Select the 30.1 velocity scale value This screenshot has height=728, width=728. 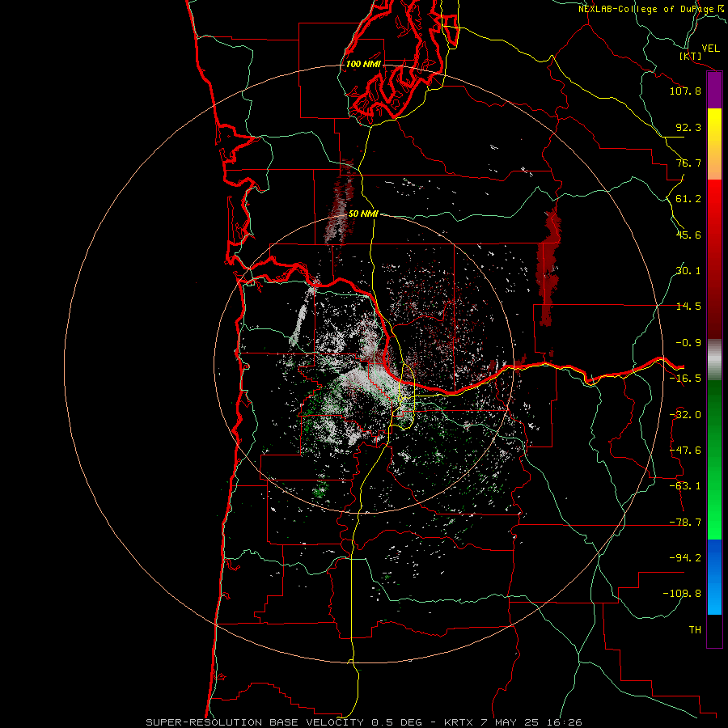(x=688, y=271)
